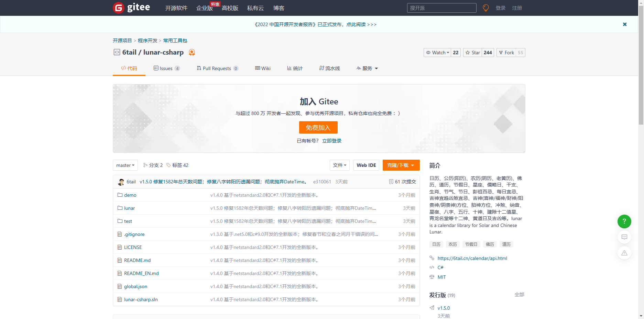The height and width of the screenshot is (319, 644).
Task: Switch to the 代码 tab
Action: point(129,68)
